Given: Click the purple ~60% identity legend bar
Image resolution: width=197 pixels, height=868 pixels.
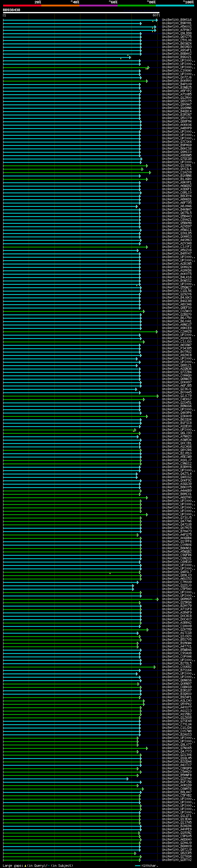Looking at the screenshot, I should [98, 6].
